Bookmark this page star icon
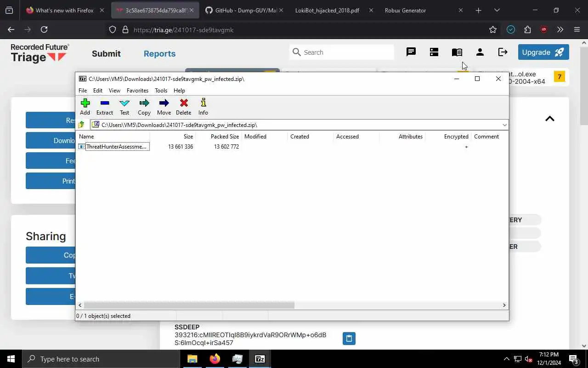 pos(493,29)
